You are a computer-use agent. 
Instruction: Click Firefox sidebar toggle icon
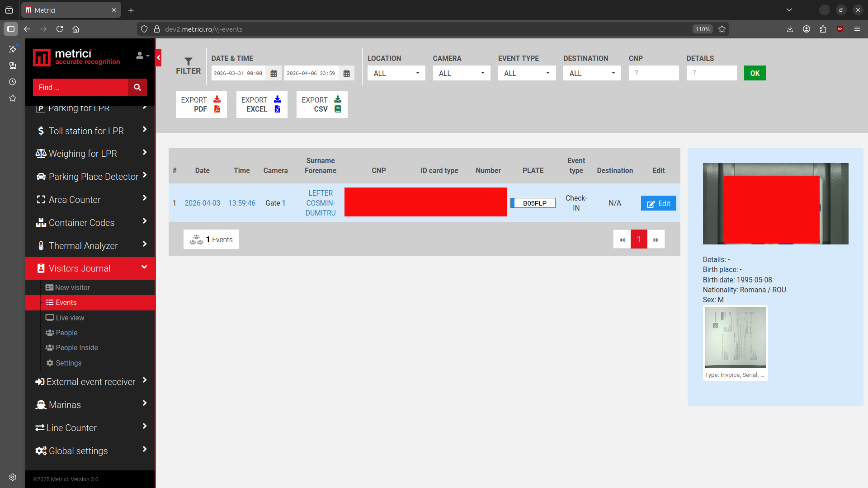[11, 29]
